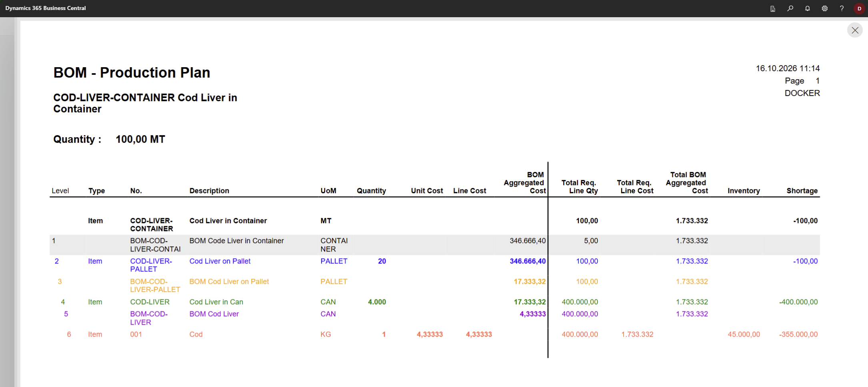This screenshot has width=868, height=387.
Task: Click the Description column header
Action: [209, 191]
